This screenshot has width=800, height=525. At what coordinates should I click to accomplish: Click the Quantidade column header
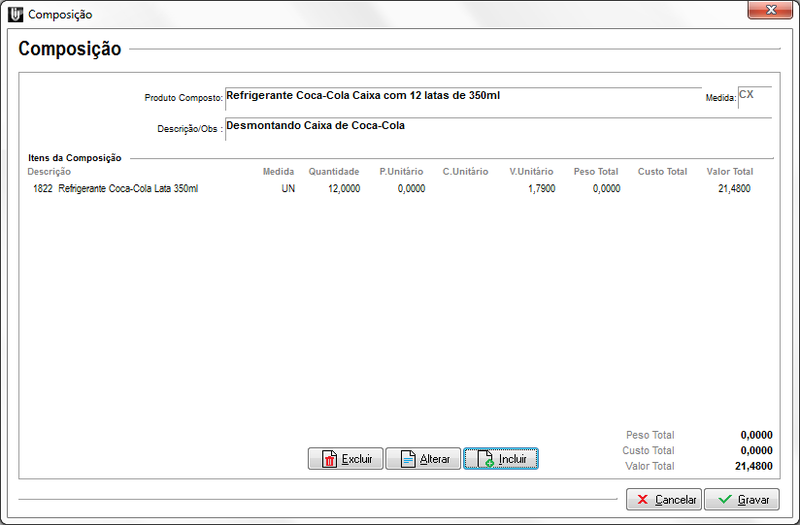tap(333, 172)
